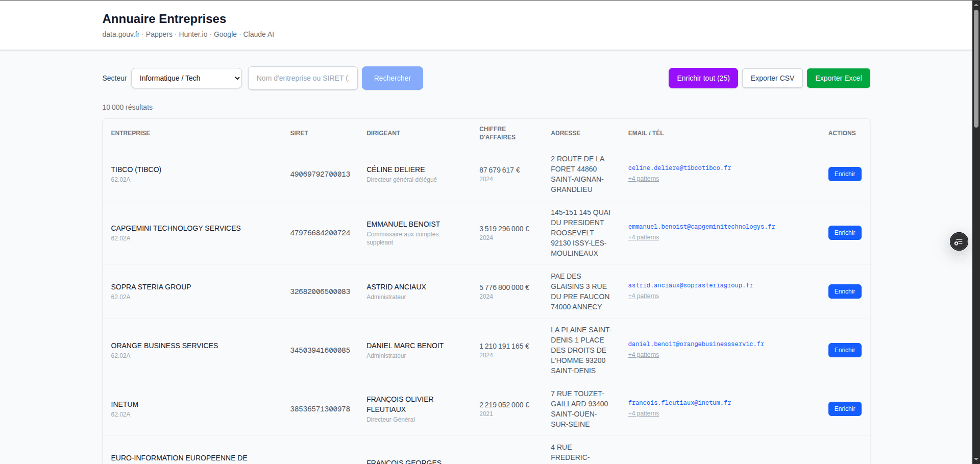Click the Exporter Excel button

pos(838,78)
